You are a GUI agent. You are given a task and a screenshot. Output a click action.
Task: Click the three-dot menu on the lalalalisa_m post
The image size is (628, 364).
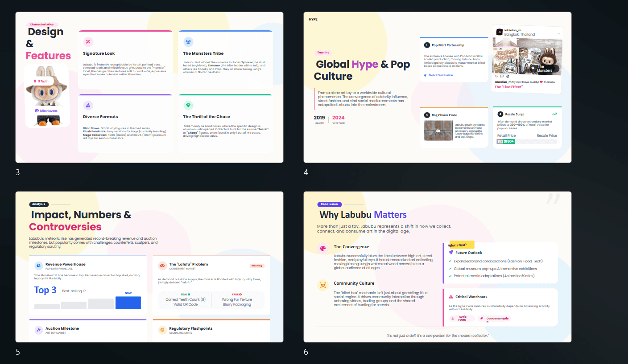coord(558,34)
